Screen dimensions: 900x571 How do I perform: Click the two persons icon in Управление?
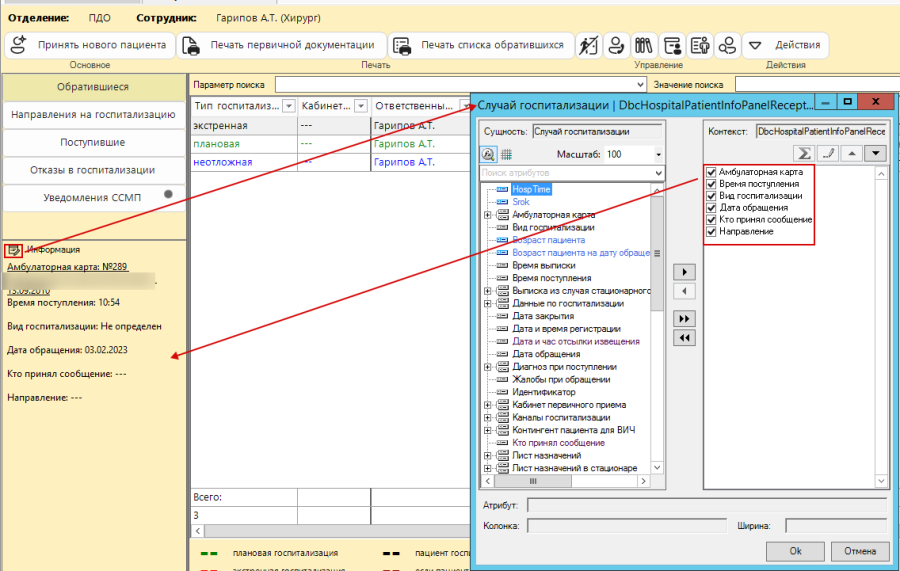[x=727, y=45]
